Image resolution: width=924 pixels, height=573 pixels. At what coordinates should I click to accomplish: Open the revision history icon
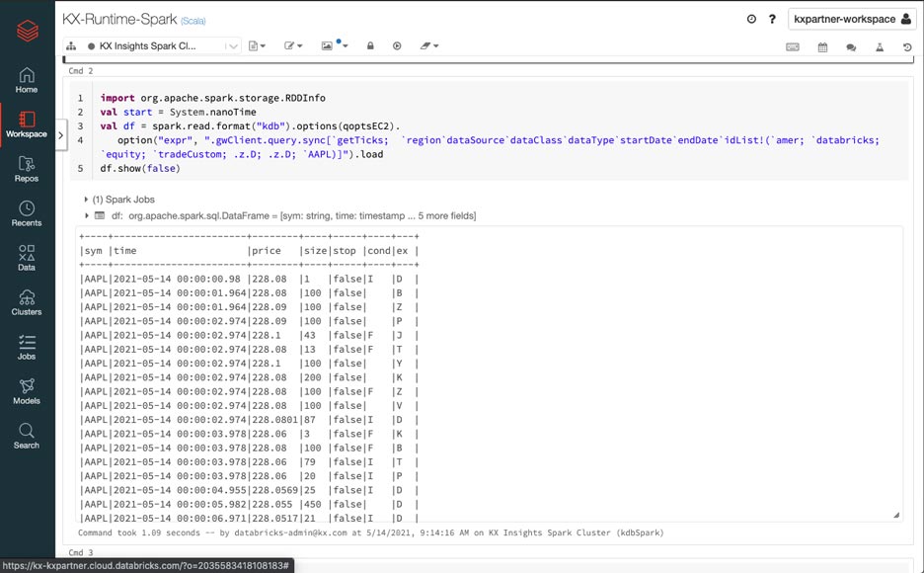pos(907,46)
